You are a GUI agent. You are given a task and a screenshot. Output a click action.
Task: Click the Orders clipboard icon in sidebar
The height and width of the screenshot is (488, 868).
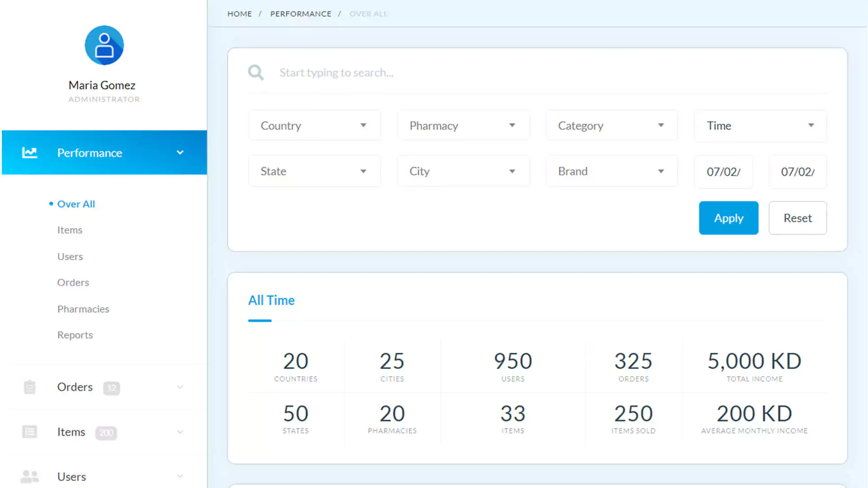pos(29,387)
